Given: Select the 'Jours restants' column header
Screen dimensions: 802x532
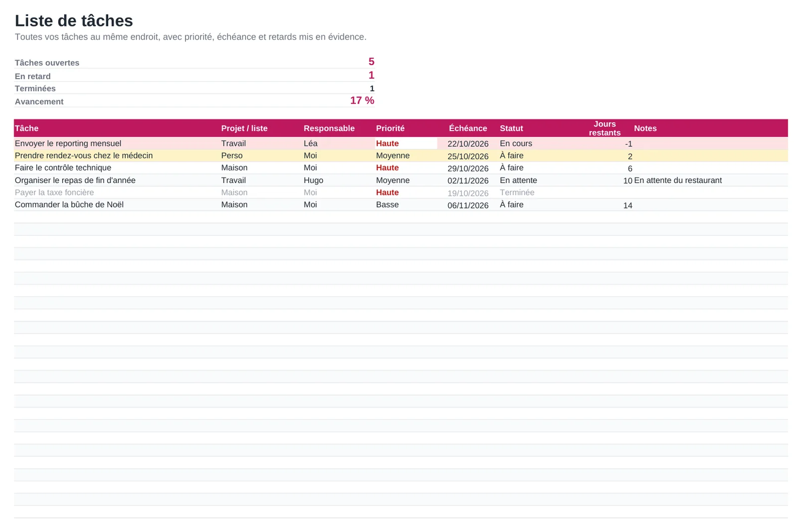Looking at the screenshot, I should point(605,128).
